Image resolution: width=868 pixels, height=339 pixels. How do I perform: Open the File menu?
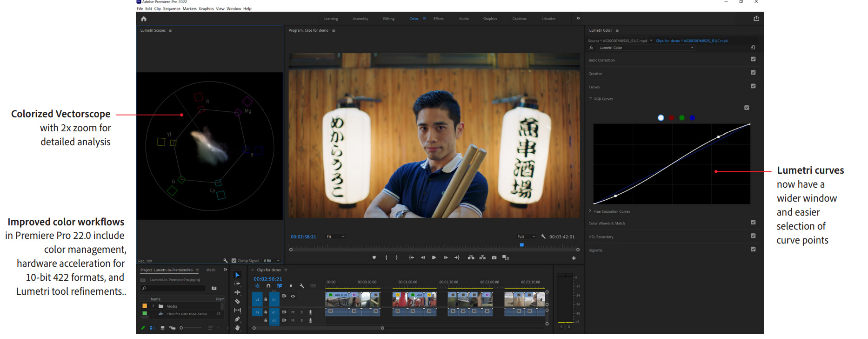[x=140, y=8]
